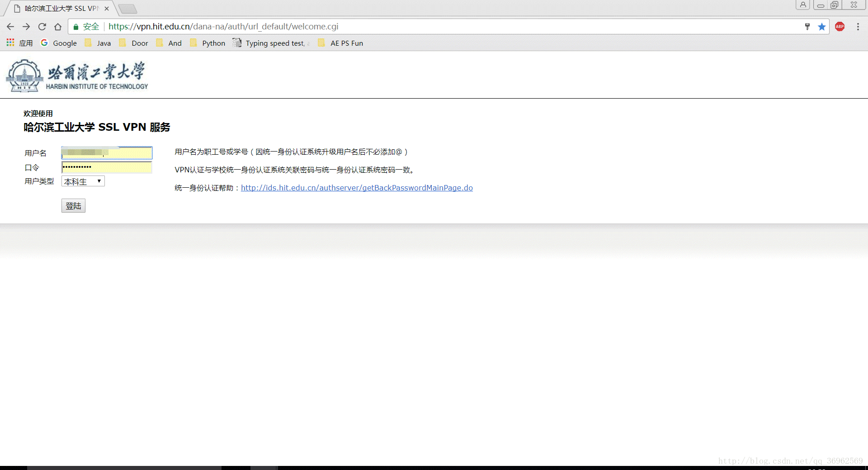The height and width of the screenshot is (470, 868).
Task: Open a new browser tab
Action: point(127,9)
